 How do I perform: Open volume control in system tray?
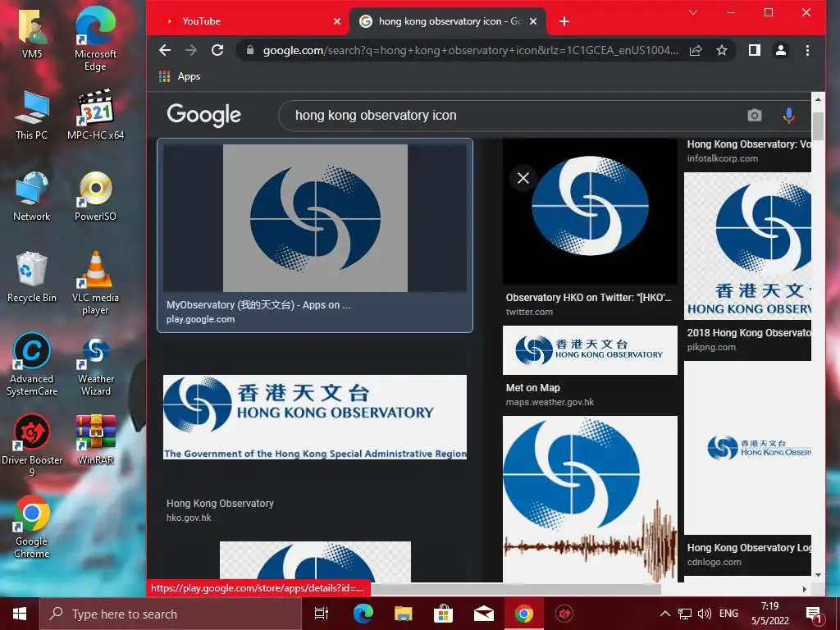[x=705, y=614]
